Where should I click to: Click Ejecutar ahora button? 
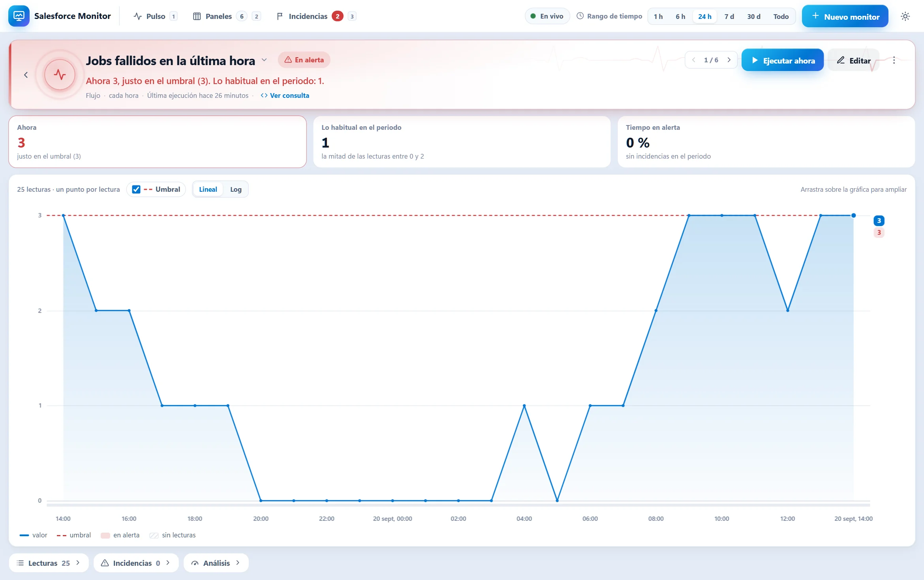pos(782,60)
